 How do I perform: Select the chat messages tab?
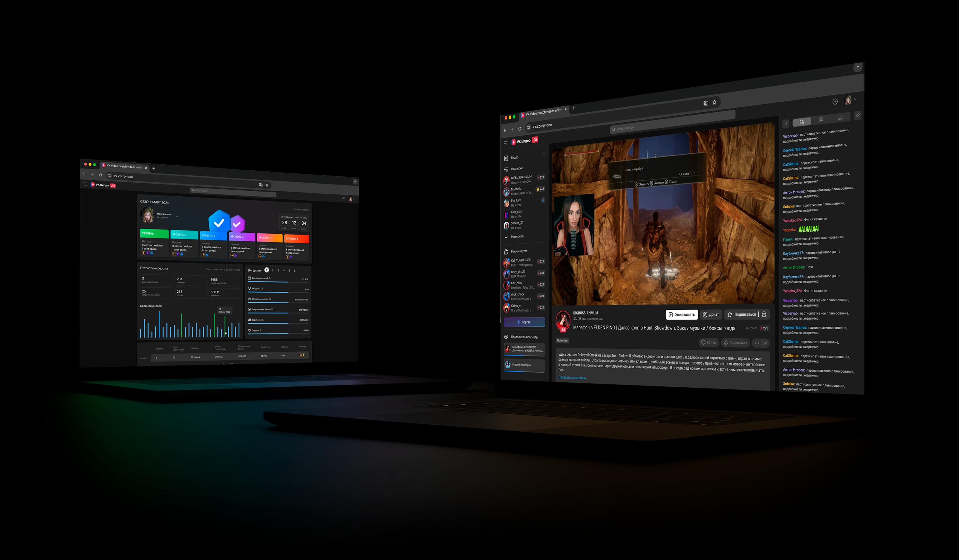(802, 122)
